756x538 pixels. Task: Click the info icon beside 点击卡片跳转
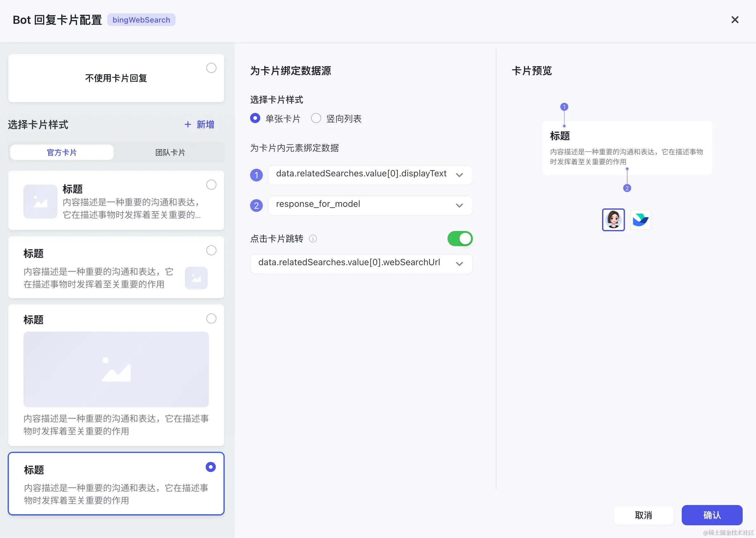click(313, 239)
